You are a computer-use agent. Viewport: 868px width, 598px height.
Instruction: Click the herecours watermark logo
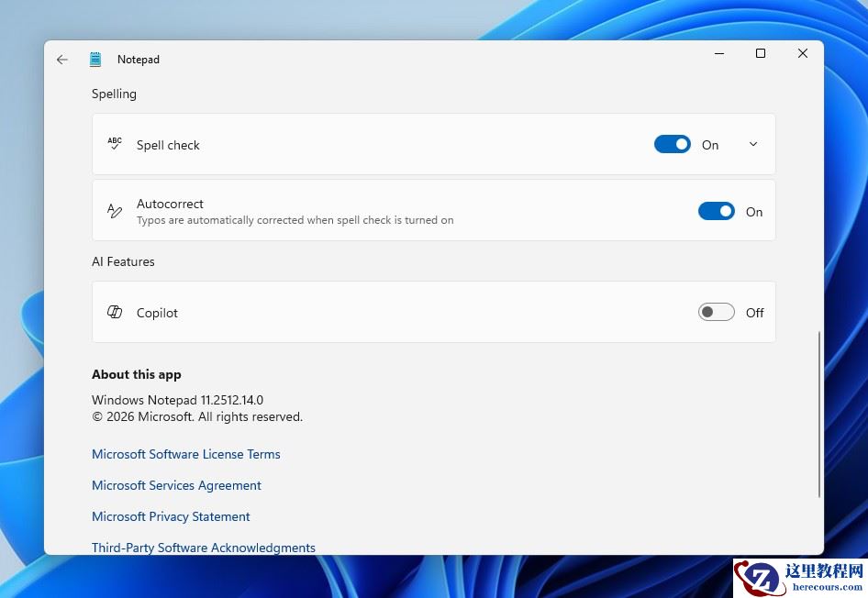800,578
